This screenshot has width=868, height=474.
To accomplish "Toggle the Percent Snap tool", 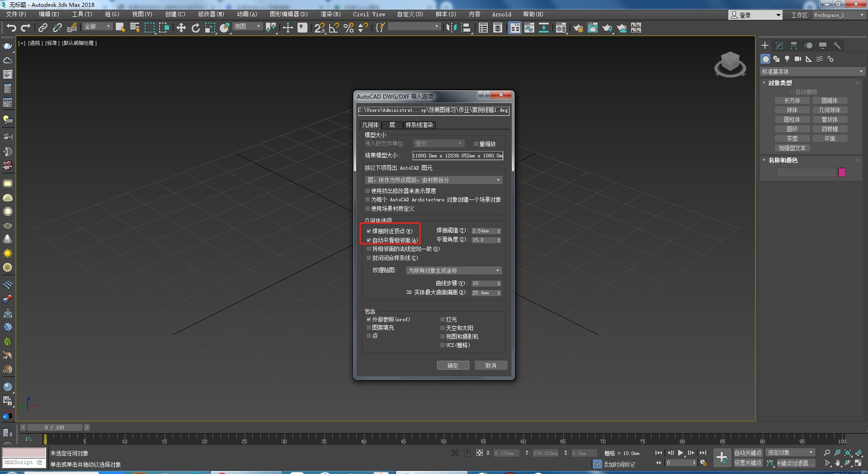I will pos(349,28).
